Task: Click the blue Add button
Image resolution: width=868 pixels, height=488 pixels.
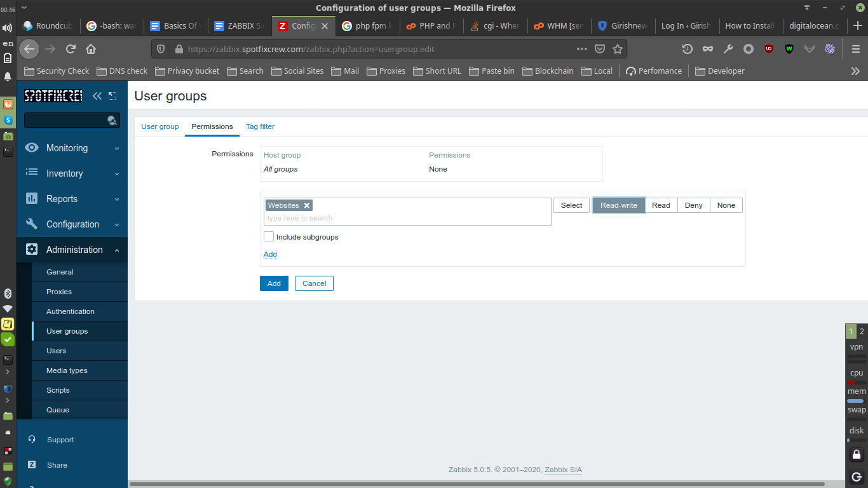Action: click(x=274, y=283)
